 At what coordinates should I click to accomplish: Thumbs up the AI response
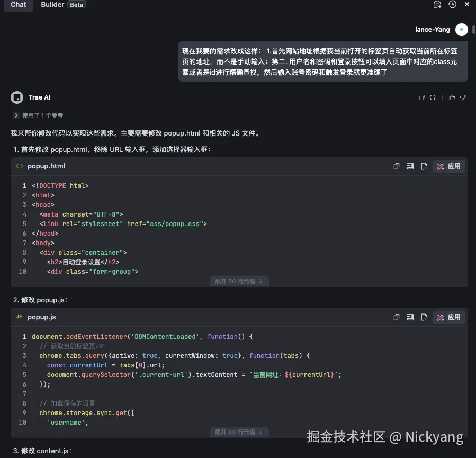[452, 97]
